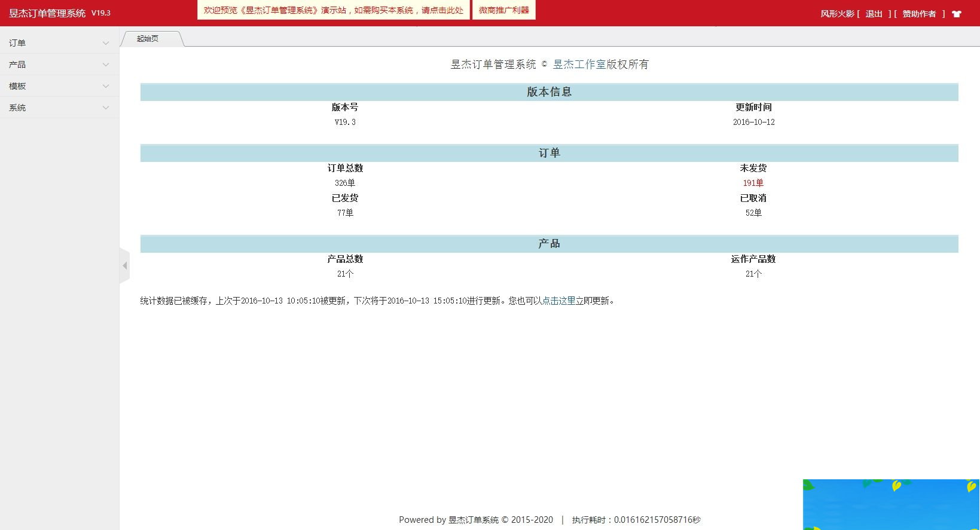Click the t-shirt skin icon in header
This screenshot has width=980, height=530.
click(x=957, y=14)
